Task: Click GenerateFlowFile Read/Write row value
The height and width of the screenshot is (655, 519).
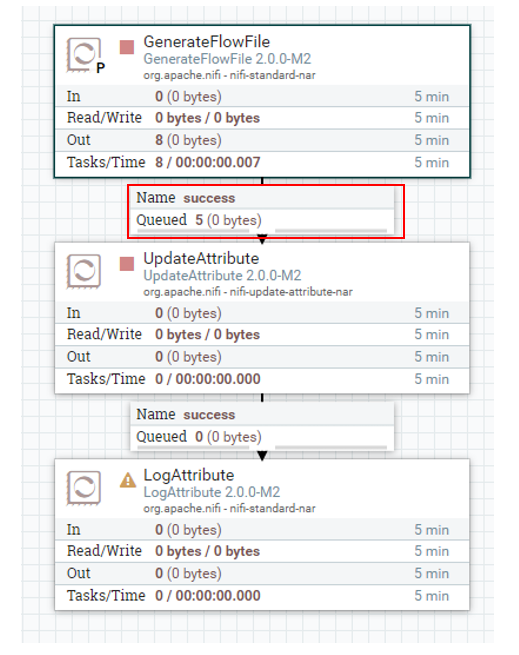Action: 207,118
